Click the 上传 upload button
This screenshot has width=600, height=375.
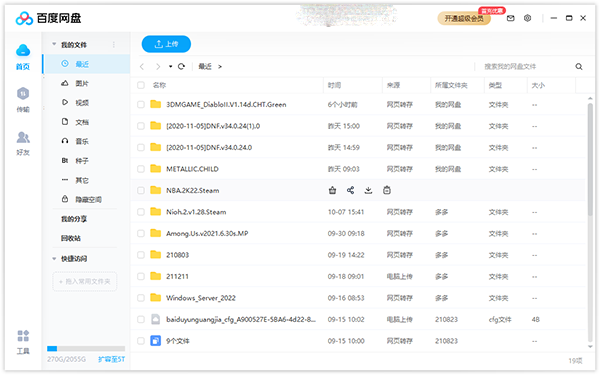coord(166,44)
